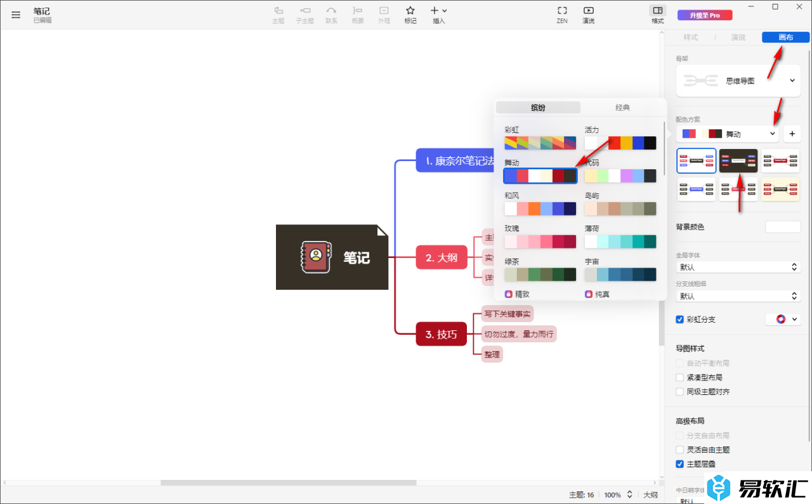812x504 pixels.
Task: Select the 画布 tab
Action: [786, 37]
